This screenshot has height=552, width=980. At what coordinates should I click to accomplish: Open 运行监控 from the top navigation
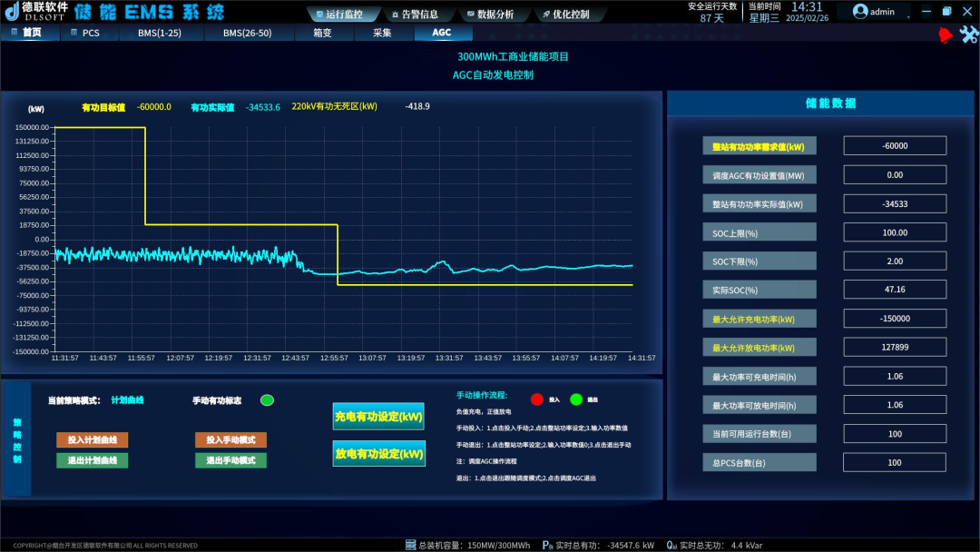pyautogui.click(x=337, y=15)
